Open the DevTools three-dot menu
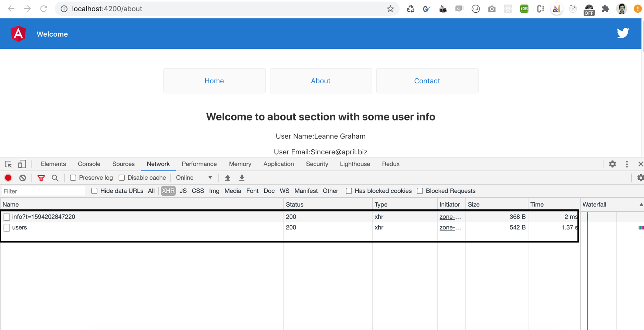Screen dimensions: 644x330 pos(627,164)
